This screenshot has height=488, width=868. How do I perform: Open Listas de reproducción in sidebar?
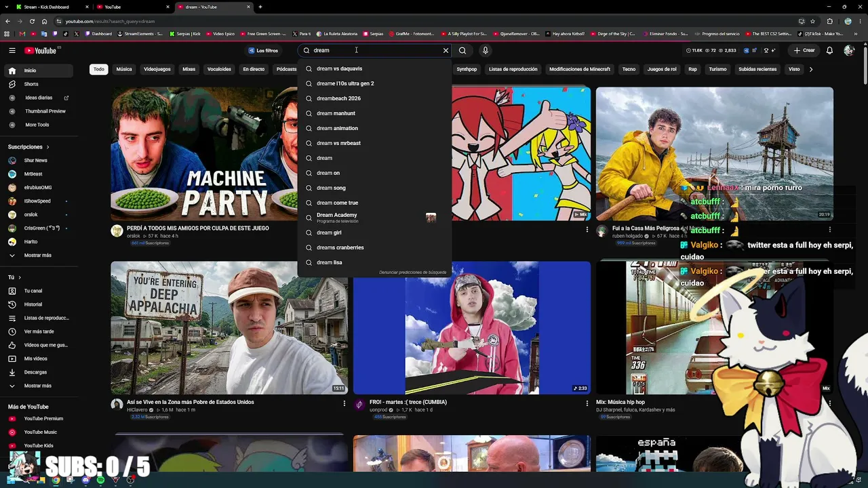click(x=39, y=318)
